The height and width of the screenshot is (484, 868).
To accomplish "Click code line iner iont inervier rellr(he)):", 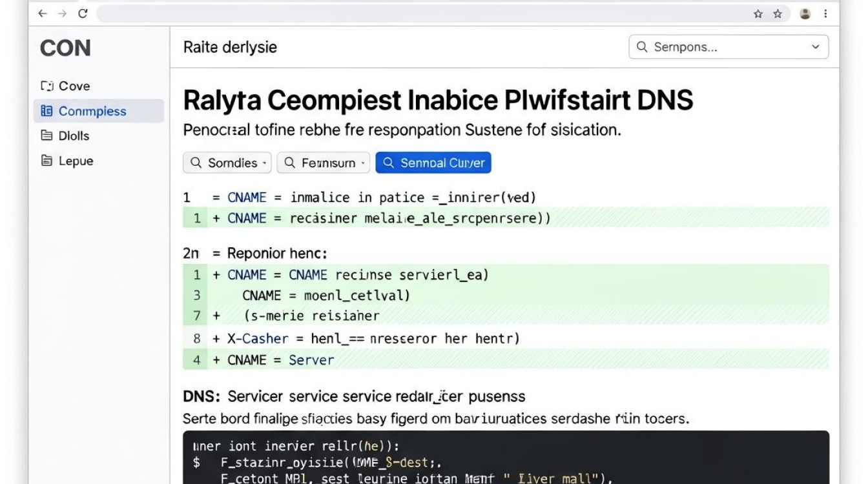I will click(296, 446).
